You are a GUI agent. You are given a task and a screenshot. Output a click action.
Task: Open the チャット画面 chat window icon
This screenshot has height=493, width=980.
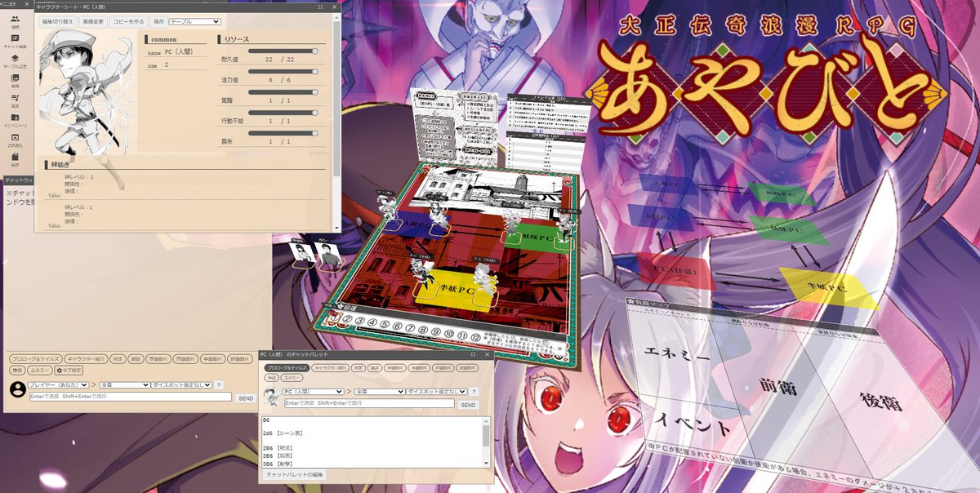click(16, 42)
